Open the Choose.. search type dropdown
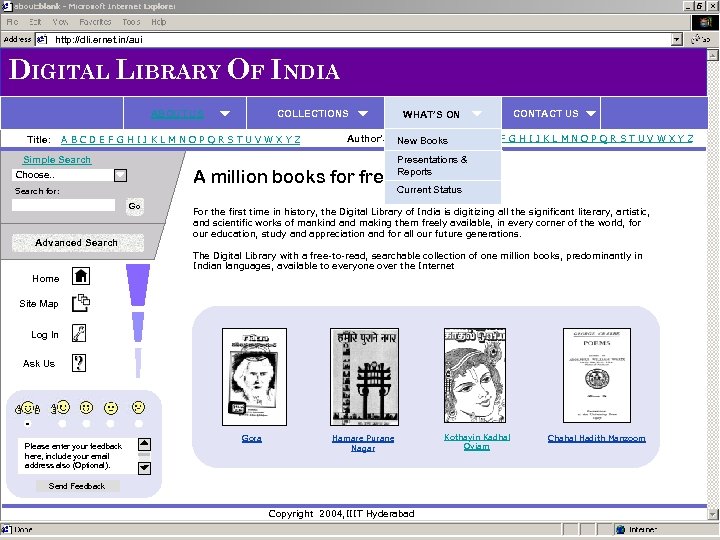The height and width of the screenshot is (540, 720). pyautogui.click(x=120, y=175)
